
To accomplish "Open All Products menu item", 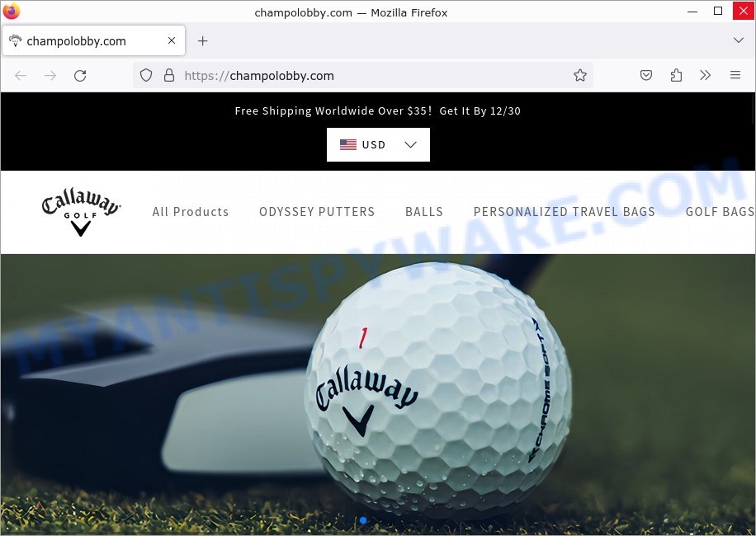I will coord(191,212).
